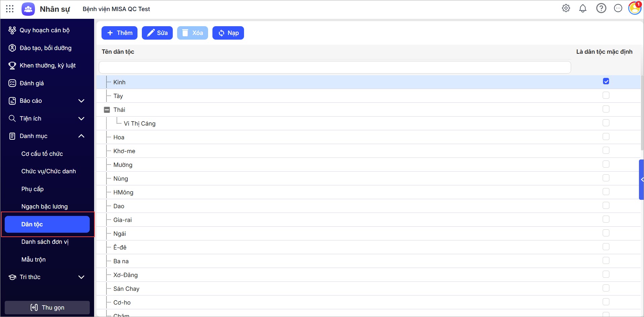
Task: Click the Báo cáo sidebar icon
Action: click(12, 101)
